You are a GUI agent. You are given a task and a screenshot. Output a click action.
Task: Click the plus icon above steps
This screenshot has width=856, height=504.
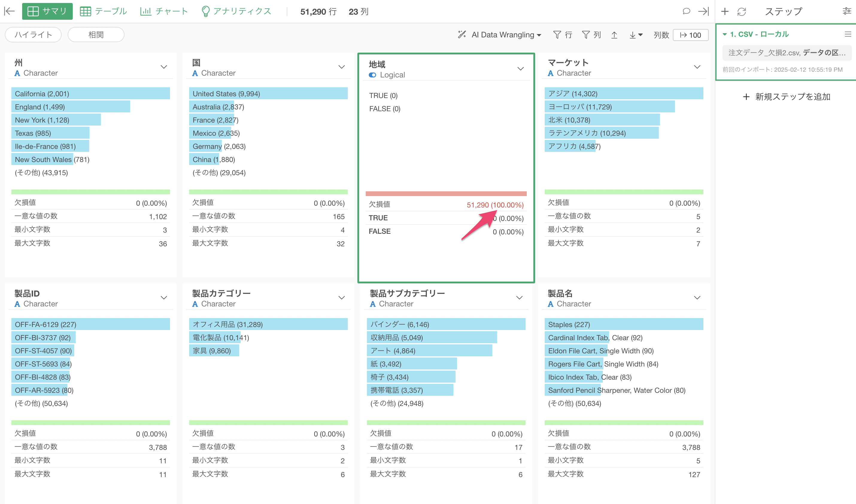pos(725,11)
